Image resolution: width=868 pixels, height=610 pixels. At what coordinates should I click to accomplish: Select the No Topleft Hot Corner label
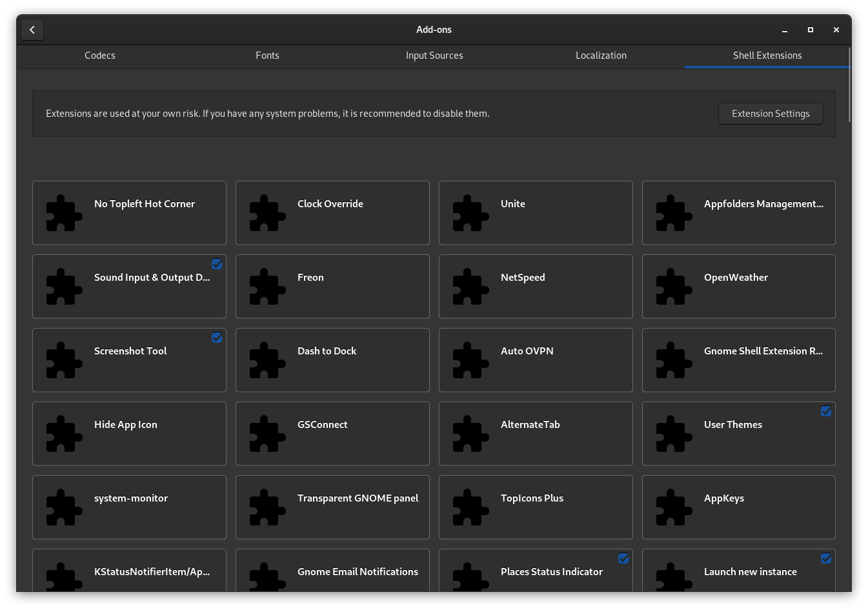[x=145, y=204]
